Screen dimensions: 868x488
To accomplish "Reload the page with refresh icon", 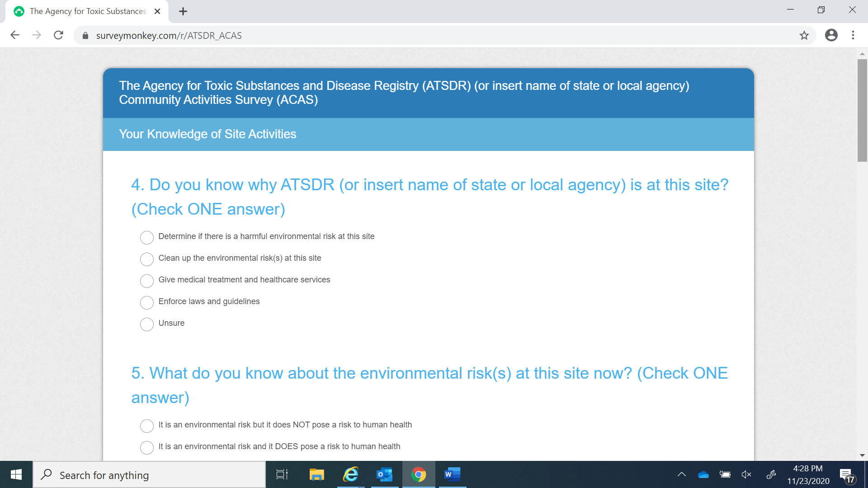I will [x=58, y=35].
